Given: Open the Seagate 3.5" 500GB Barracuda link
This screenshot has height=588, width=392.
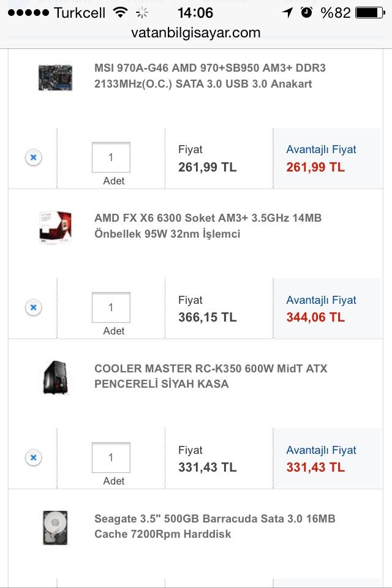Looking at the screenshot, I should 214,526.
